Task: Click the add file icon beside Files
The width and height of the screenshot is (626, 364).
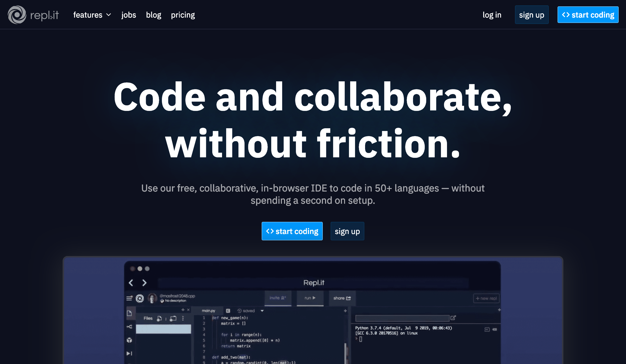Action: coord(159,318)
